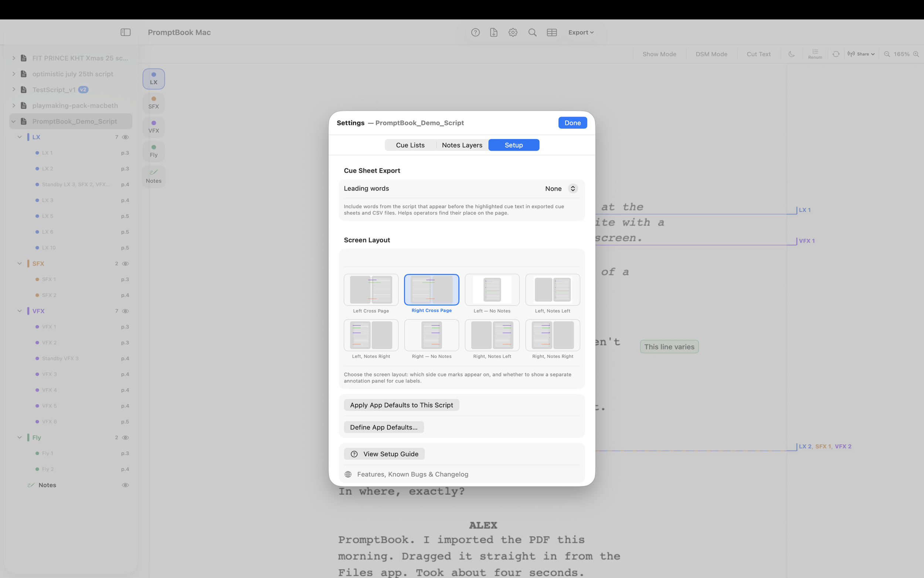
Task: Click the document icon for TestScript_v1
Action: (24, 89)
